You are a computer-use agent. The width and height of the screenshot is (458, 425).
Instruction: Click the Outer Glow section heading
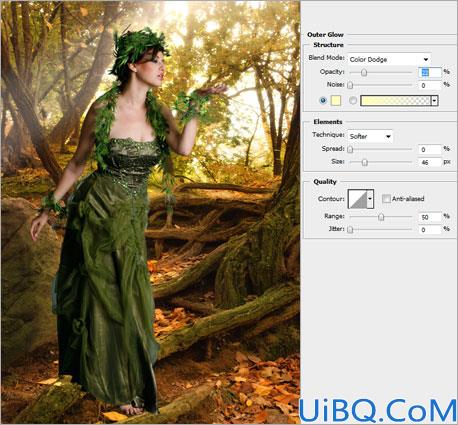point(325,34)
